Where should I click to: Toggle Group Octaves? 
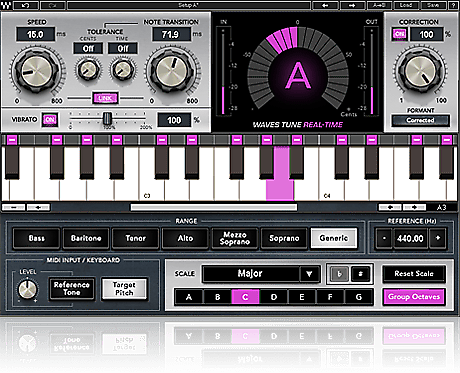tap(414, 297)
